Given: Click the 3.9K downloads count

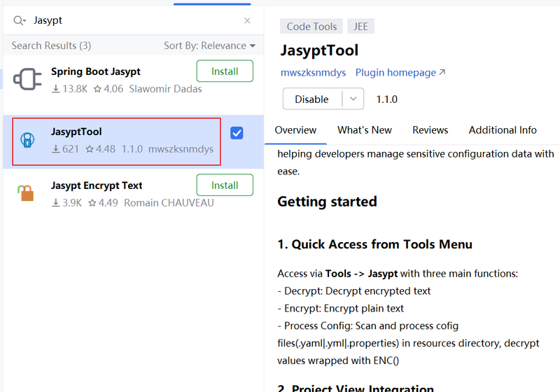Looking at the screenshot, I should 66,203.
